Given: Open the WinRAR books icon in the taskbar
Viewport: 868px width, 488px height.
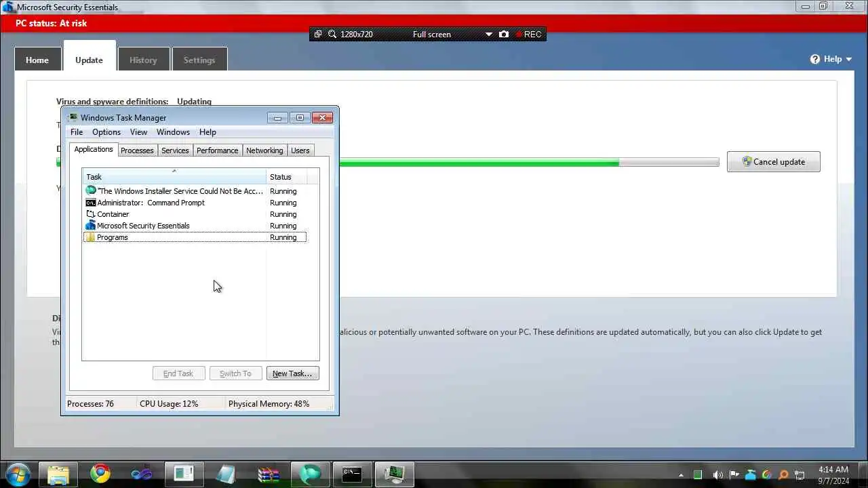Looking at the screenshot, I should click(269, 474).
